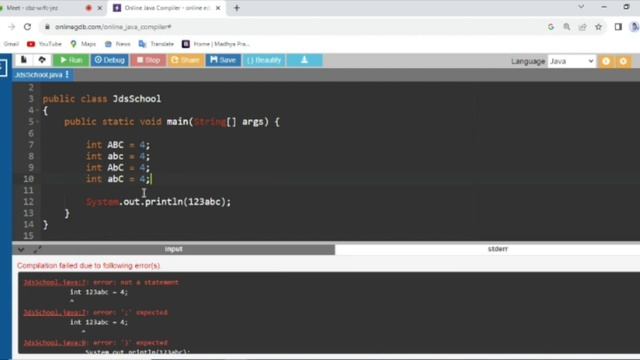This screenshot has width=640, height=360.
Task: Open the first JdsSchool.java error link
Action: tap(55, 282)
